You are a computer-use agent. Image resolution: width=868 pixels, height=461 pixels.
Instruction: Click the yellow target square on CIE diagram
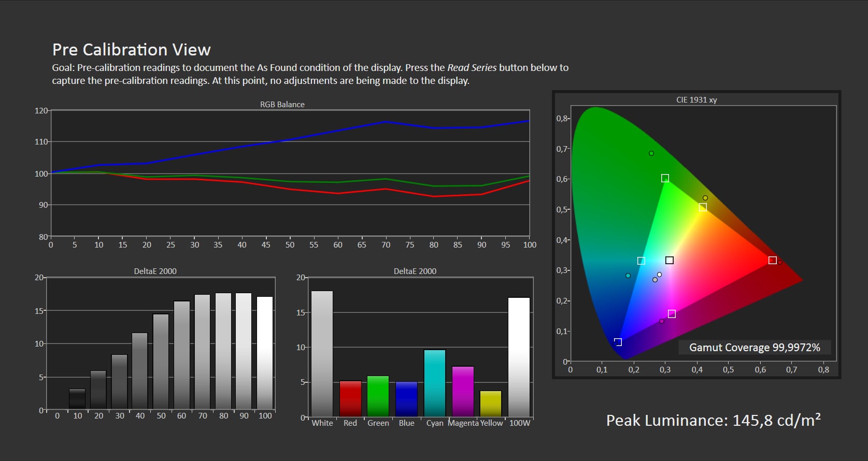pyautogui.click(x=703, y=207)
